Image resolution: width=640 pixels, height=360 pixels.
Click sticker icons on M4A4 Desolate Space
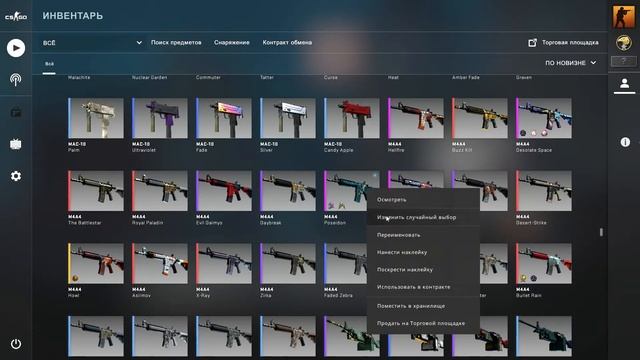click(x=533, y=133)
